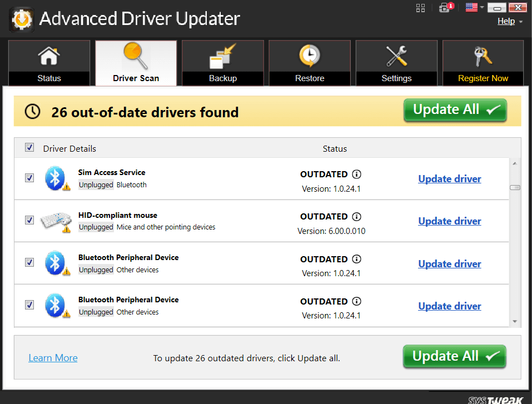Click the HID-compliant mouse keyboard device icon
The height and width of the screenshot is (404, 532).
[56, 221]
